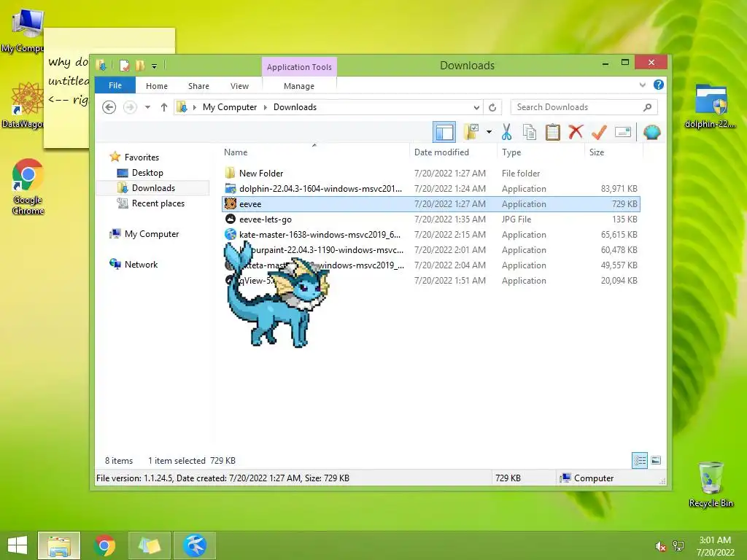Sort by the Type column header

point(511,152)
